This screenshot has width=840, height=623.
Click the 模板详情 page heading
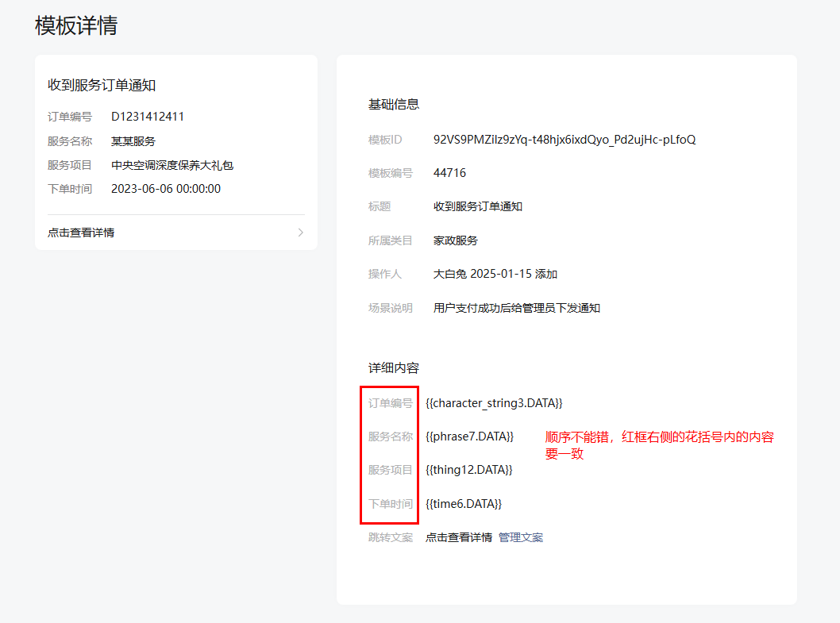click(76, 25)
